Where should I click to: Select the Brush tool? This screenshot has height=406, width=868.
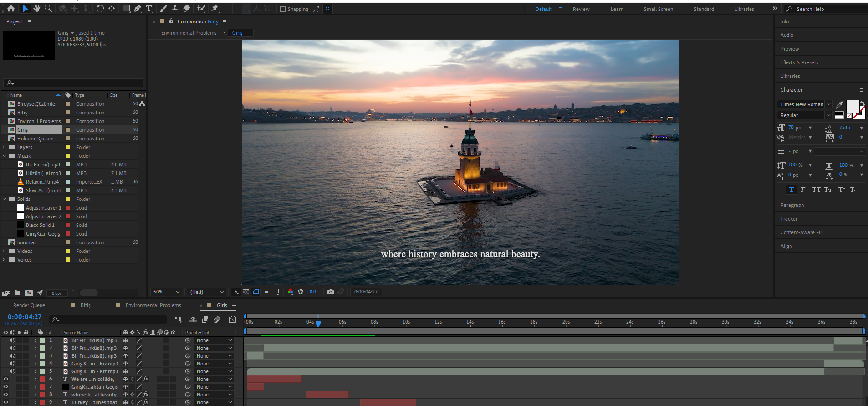point(163,9)
